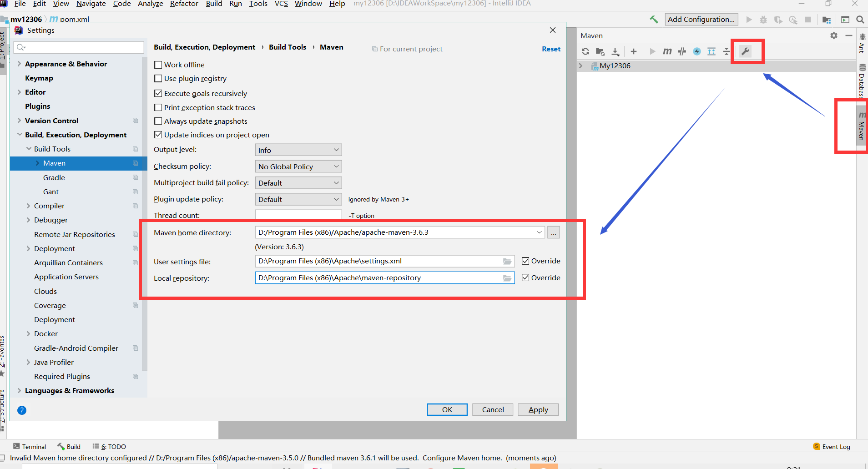The height and width of the screenshot is (469, 868).
Task: Open the Event Log in status bar
Action: 832,447
